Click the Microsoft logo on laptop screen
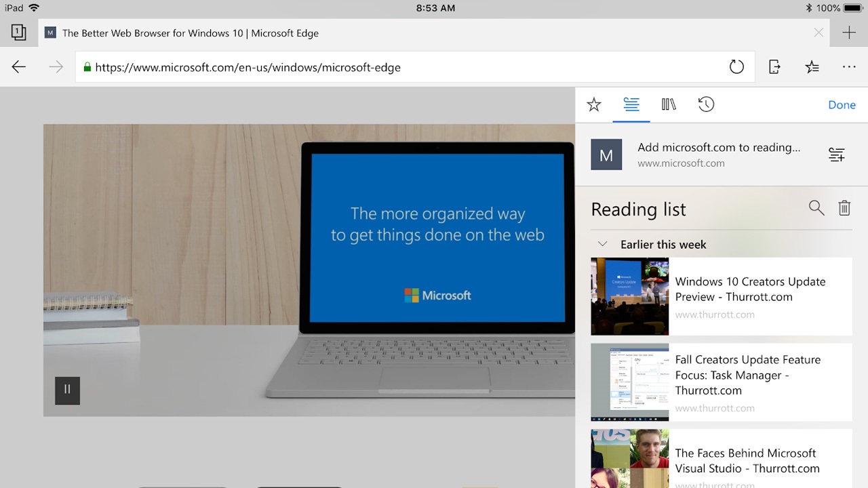This screenshot has width=868, height=488. click(x=437, y=296)
